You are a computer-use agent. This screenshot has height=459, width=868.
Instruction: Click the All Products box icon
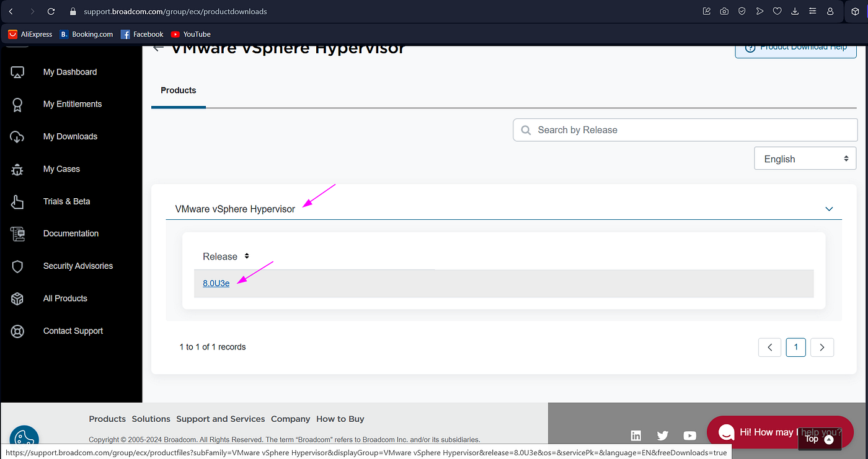coord(17,299)
